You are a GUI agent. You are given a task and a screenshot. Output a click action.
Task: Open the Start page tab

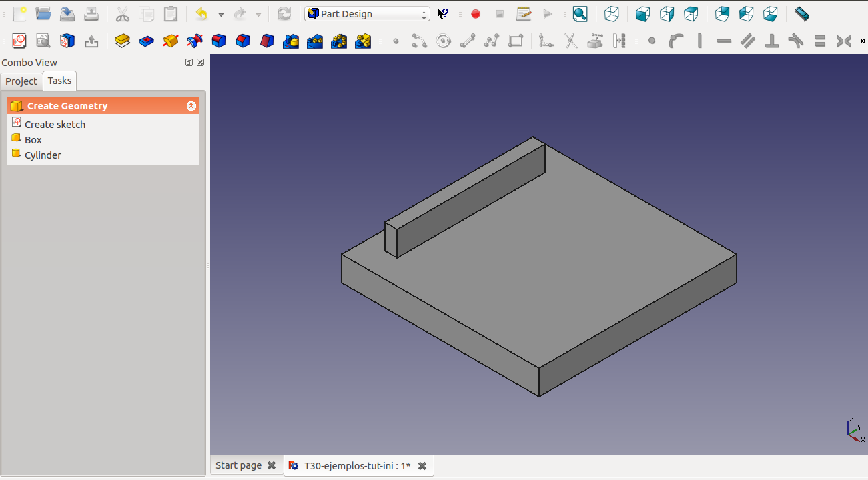(238, 465)
